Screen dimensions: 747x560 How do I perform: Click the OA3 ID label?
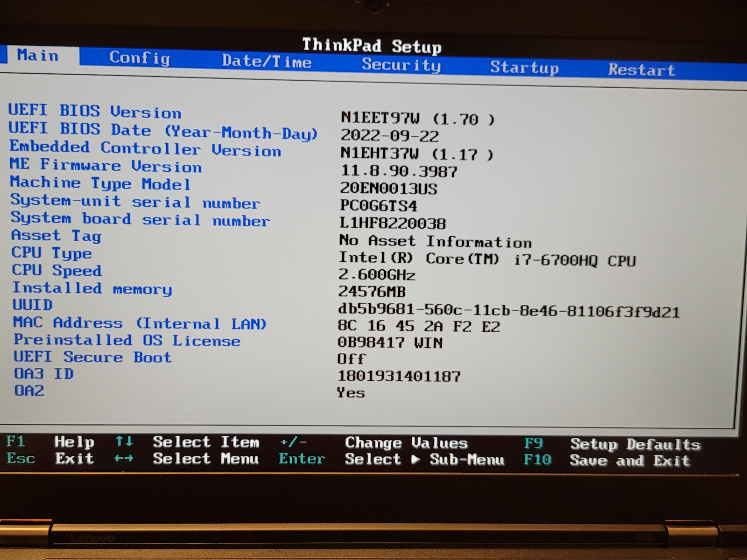[x=44, y=374]
